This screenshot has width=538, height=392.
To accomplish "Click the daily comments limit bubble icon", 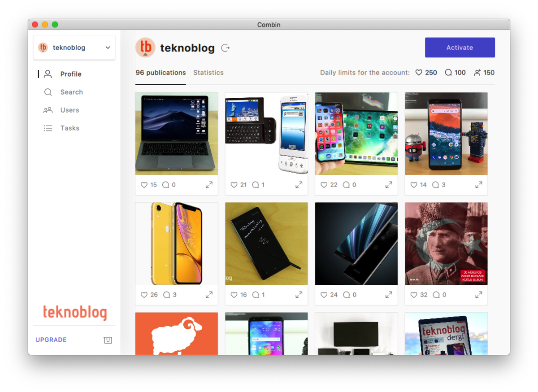I will pos(448,73).
